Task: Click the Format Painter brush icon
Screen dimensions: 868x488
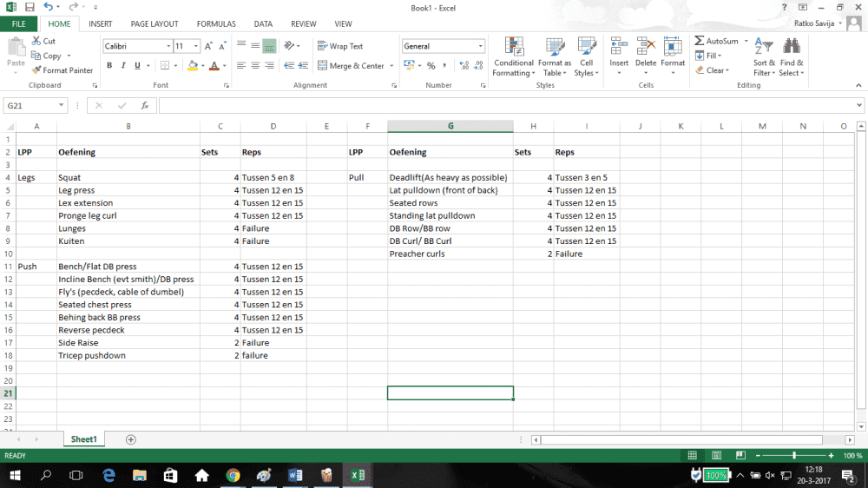Action: [36, 70]
